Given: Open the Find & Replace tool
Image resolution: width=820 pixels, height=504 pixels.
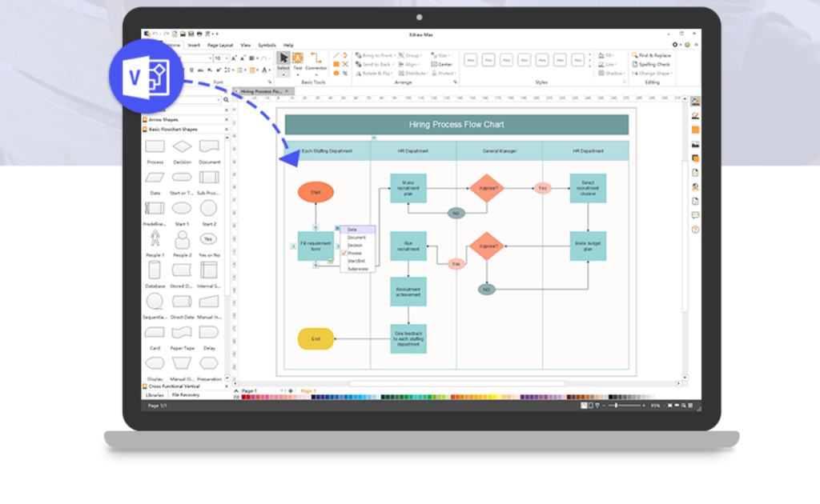Looking at the screenshot, I should coord(651,55).
